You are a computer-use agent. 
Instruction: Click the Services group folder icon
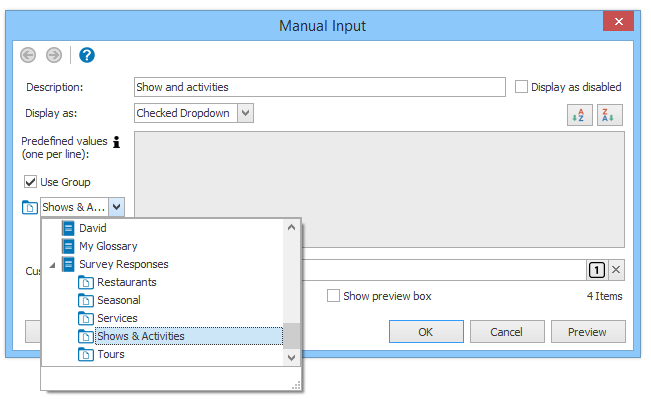pos(86,318)
